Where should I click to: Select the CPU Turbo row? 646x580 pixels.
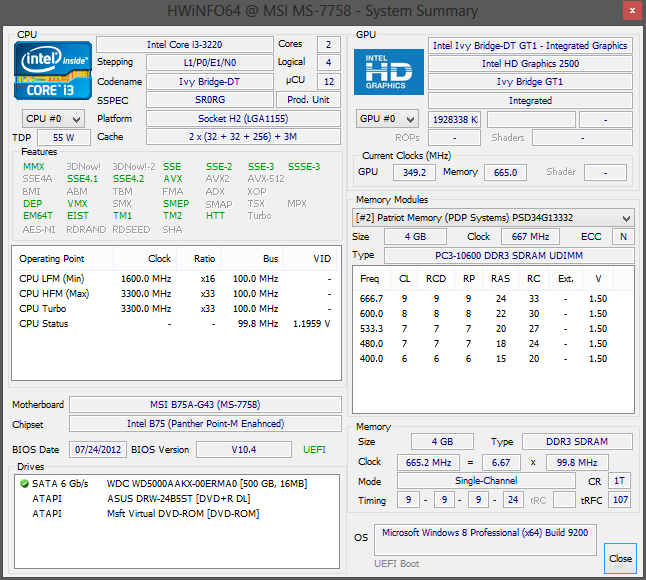point(175,309)
